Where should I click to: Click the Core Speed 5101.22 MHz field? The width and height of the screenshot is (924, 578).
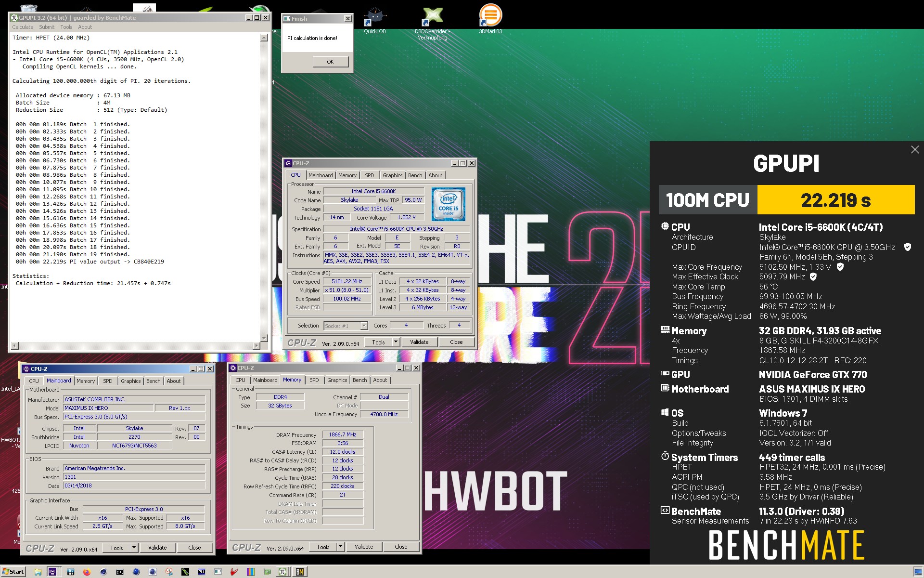(347, 281)
